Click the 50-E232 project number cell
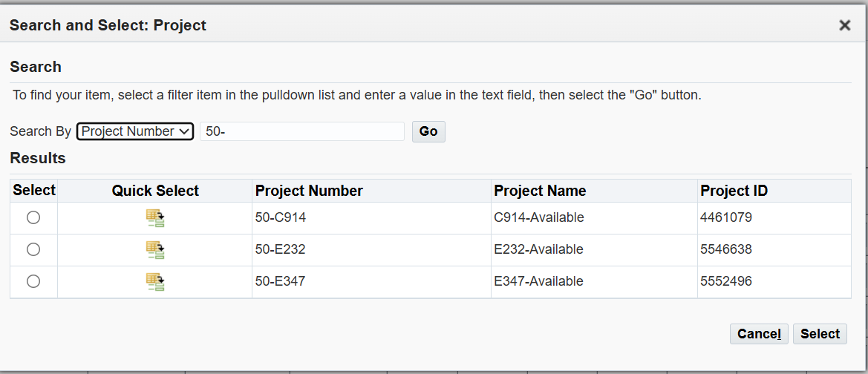 pos(280,250)
